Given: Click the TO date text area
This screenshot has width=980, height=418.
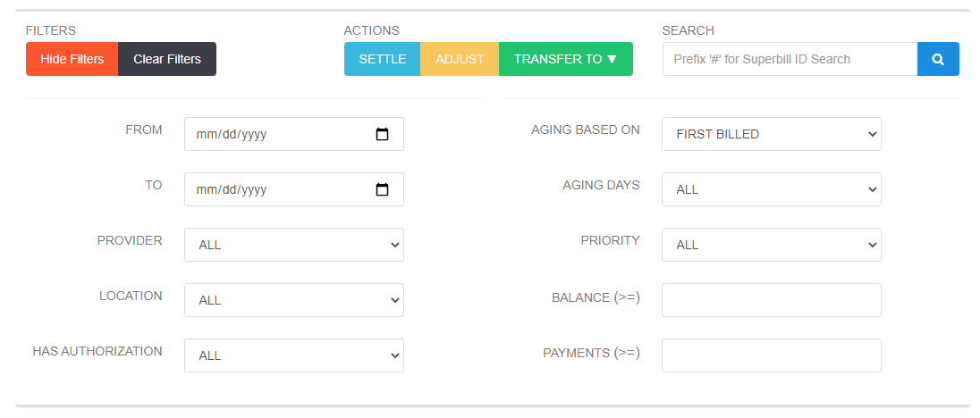Looking at the screenshot, I should click(232, 189).
